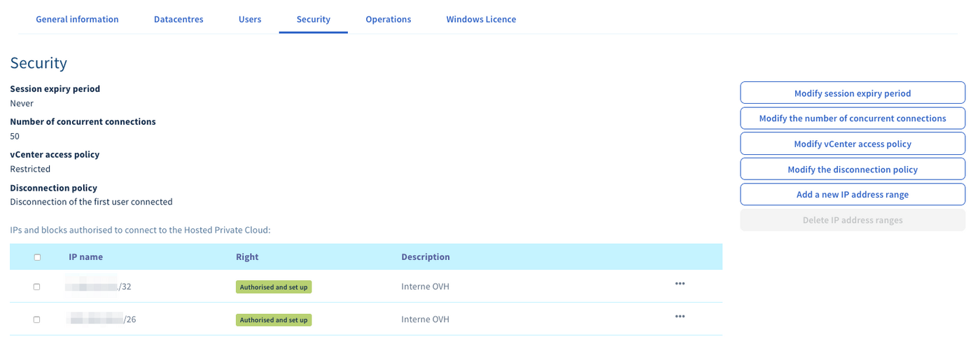Click the greyed Delete IP address ranges button
Viewport: 980px width, 342px height.
tap(852, 220)
